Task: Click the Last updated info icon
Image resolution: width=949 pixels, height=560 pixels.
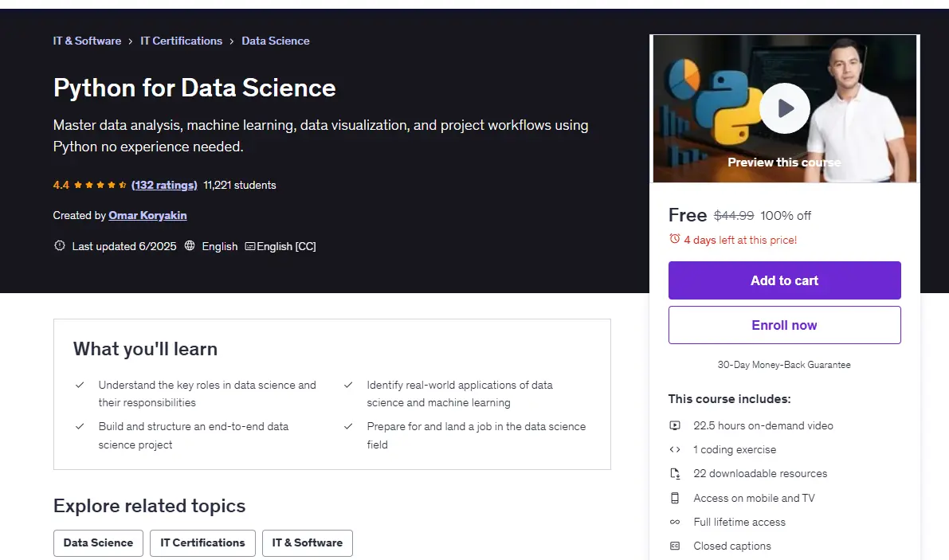Action: 59,245
